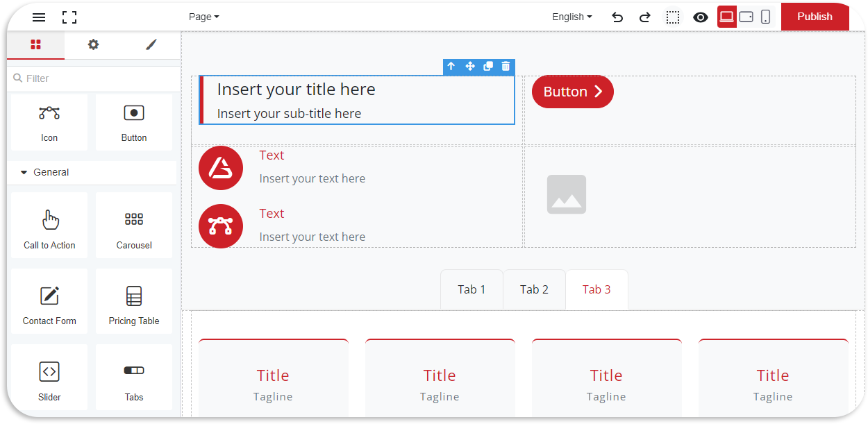Screen dimensions: 868x424
Task: Duplicate the selected title element
Action: point(488,67)
